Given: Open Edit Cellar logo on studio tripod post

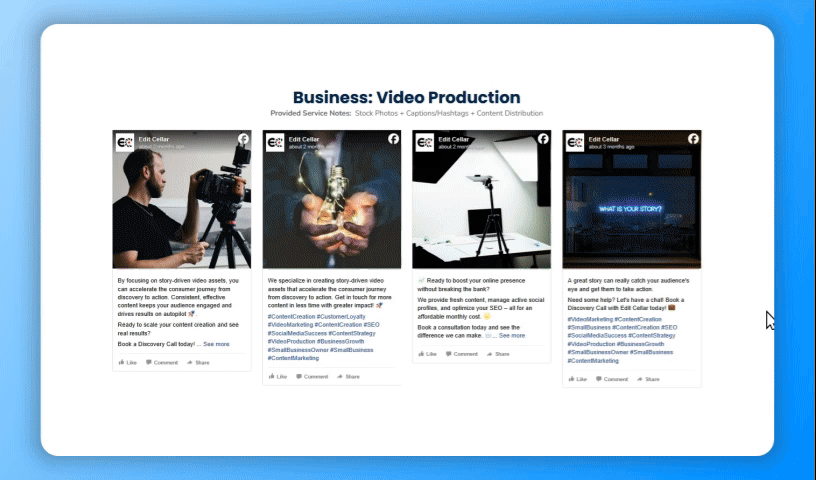Looking at the screenshot, I should 425,143.
